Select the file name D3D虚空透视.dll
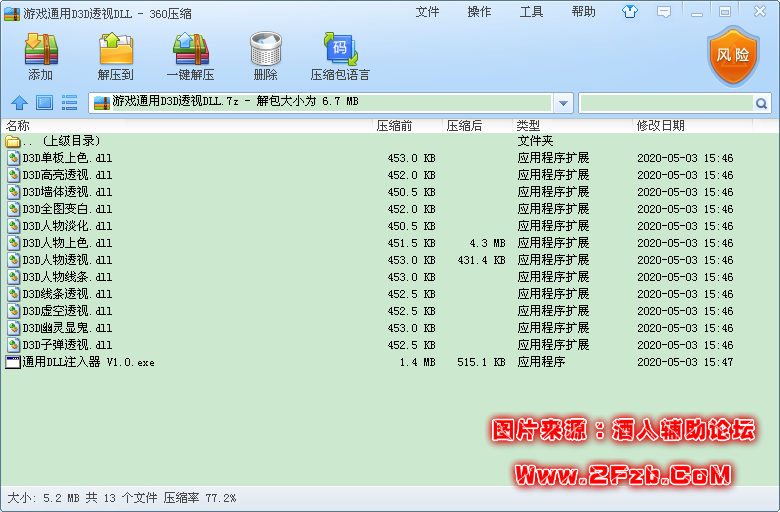 (x=67, y=311)
